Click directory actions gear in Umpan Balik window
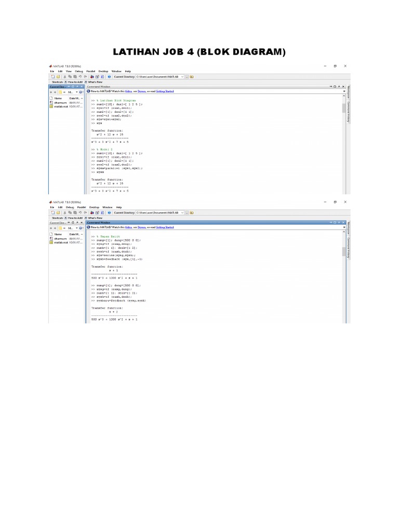The width and height of the screenshot is (399, 532). point(81,229)
